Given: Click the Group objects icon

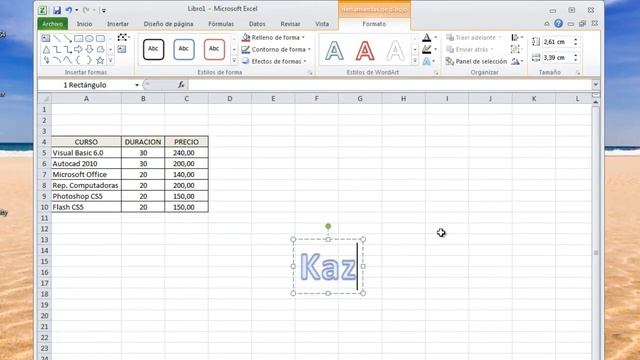Looking at the screenshot, I should point(516,49).
